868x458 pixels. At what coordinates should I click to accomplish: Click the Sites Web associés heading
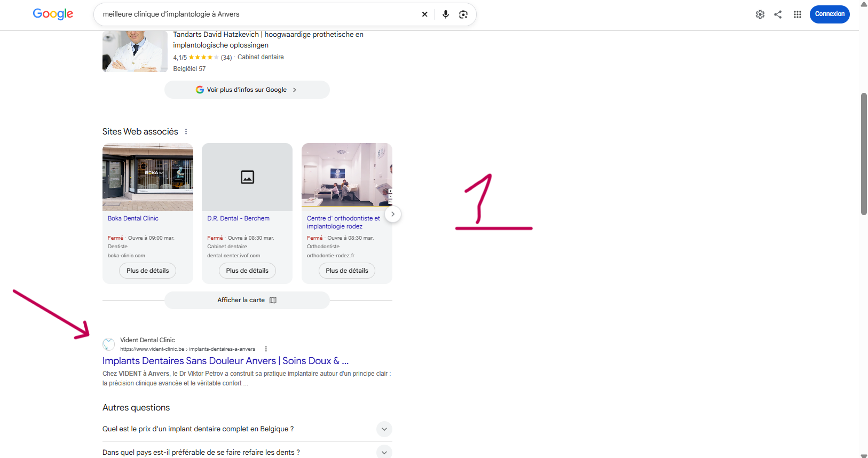tap(140, 132)
